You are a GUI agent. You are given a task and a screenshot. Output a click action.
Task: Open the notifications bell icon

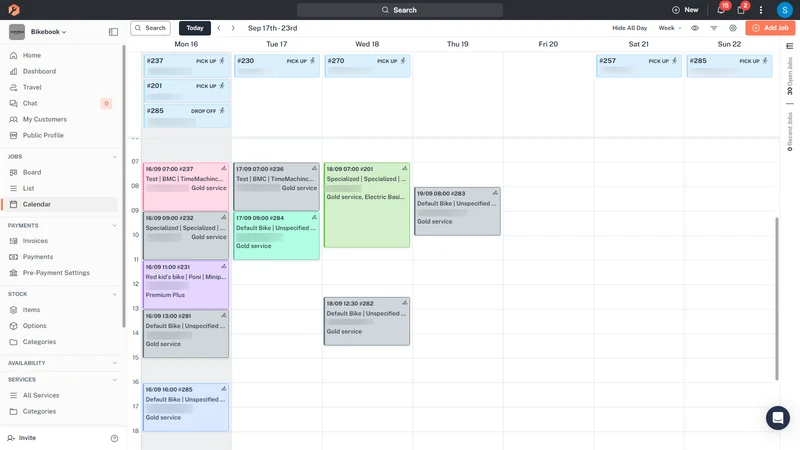pyautogui.click(x=721, y=10)
